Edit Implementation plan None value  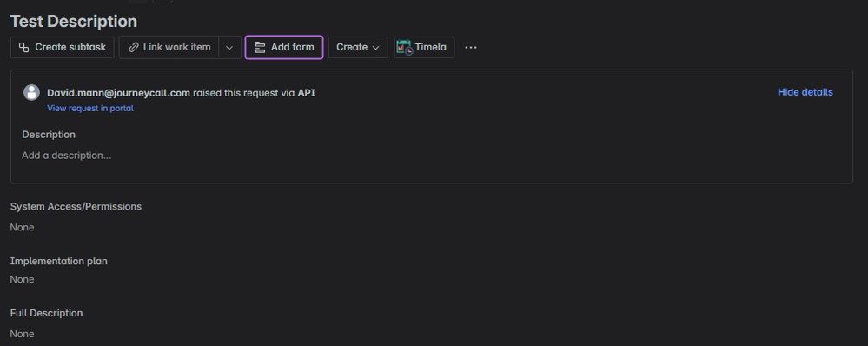point(22,280)
